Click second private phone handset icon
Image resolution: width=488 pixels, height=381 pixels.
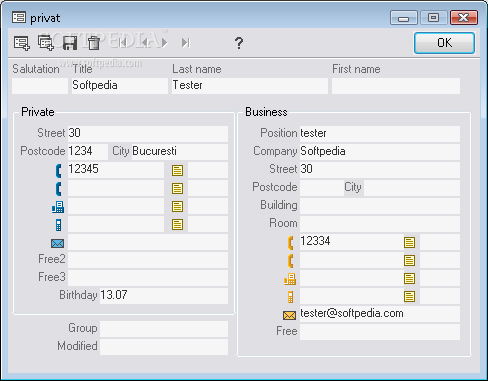(59, 189)
